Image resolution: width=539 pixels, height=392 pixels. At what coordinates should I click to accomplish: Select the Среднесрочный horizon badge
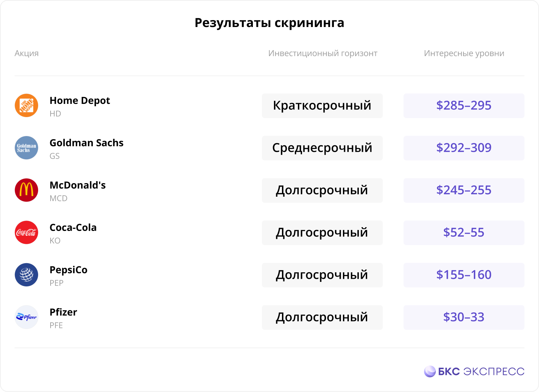pos(322,148)
